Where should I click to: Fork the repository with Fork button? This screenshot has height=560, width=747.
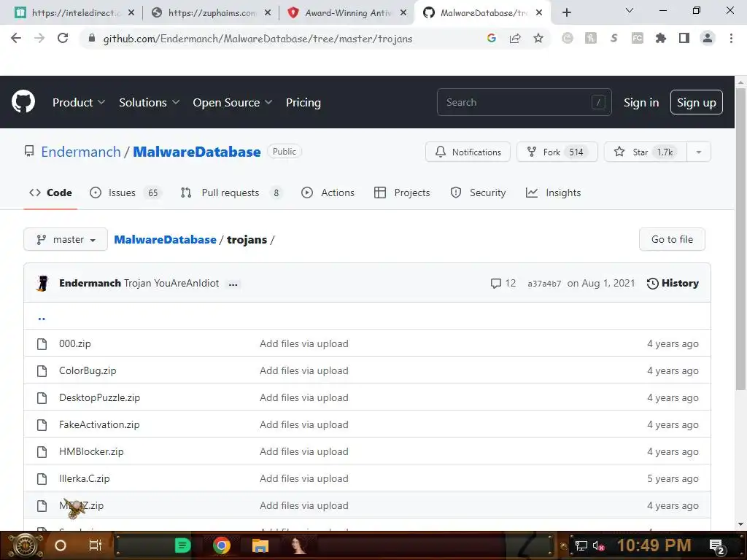click(x=557, y=152)
